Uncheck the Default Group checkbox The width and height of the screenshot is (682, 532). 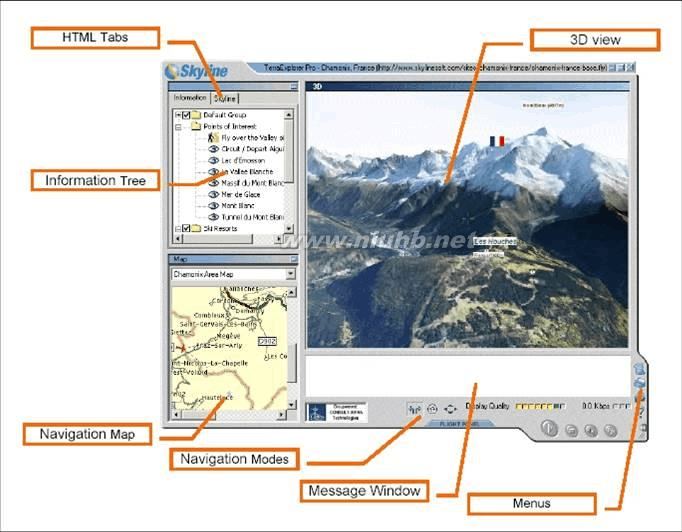click(x=187, y=115)
